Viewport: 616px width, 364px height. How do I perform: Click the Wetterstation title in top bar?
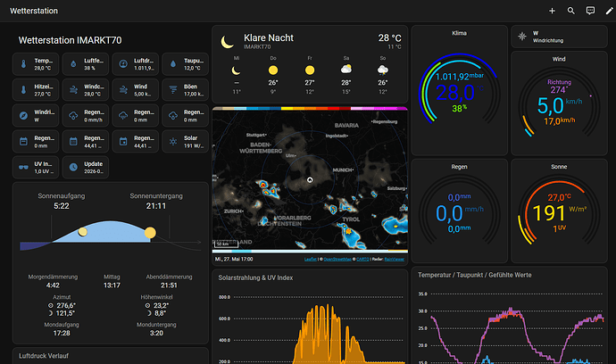[x=34, y=11]
